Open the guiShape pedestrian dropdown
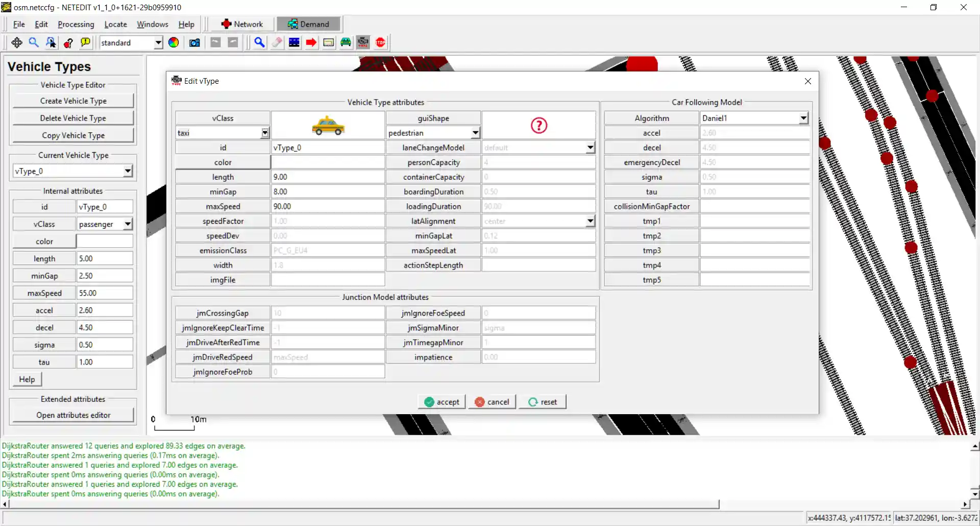The height and width of the screenshot is (526, 980). pos(475,133)
